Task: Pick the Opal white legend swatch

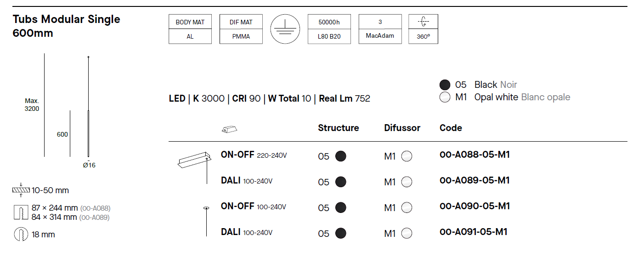Action: click(445, 98)
